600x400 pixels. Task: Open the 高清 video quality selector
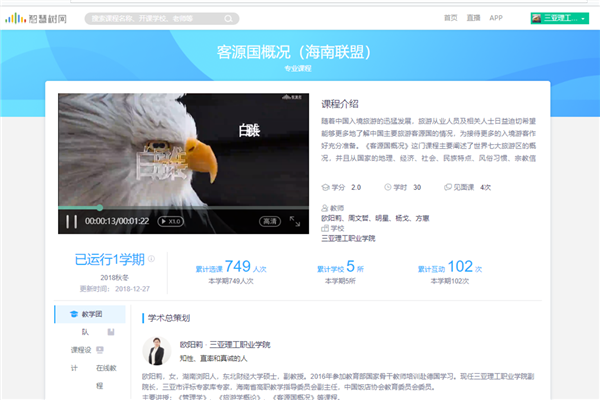pyautogui.click(x=270, y=221)
